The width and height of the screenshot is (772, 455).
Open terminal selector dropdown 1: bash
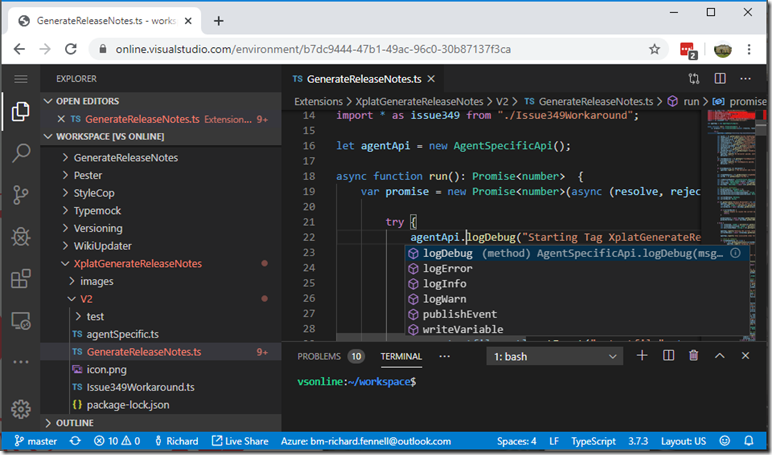pyautogui.click(x=555, y=356)
